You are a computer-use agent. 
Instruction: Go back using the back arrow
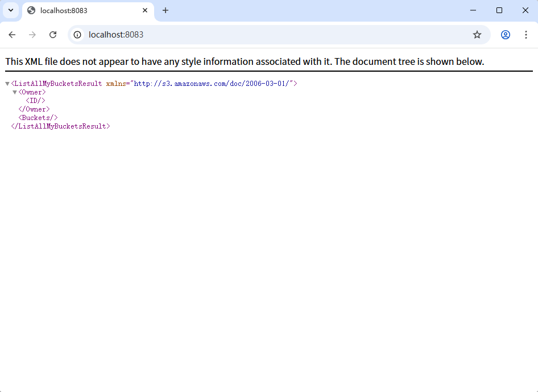coord(12,35)
